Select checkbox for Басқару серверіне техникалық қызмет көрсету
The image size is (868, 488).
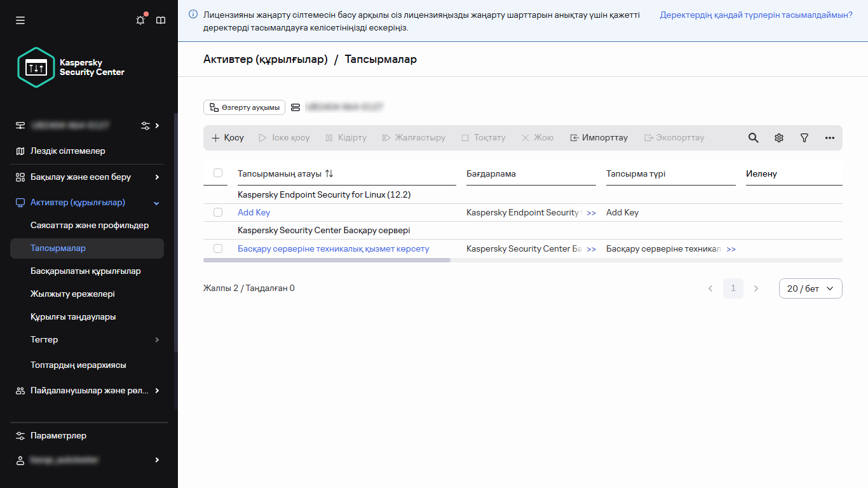(x=218, y=248)
